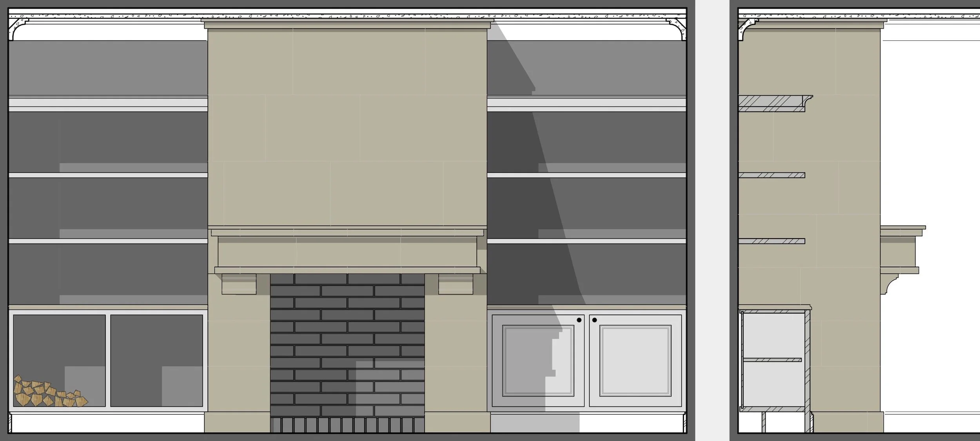980x441 pixels.
Task: Click the right cabinet door knob
Action: [x=594, y=320]
